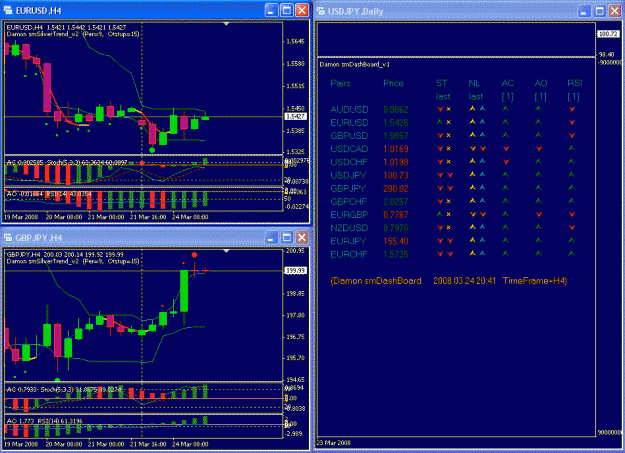Select the GBPCHF pair in the dashboard
Screen dimensions: 625x453
coord(348,201)
